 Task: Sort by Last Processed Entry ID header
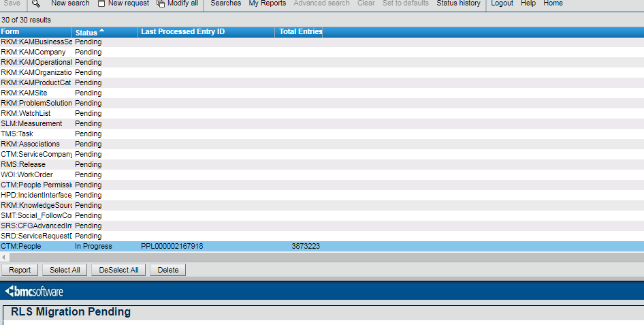182,32
